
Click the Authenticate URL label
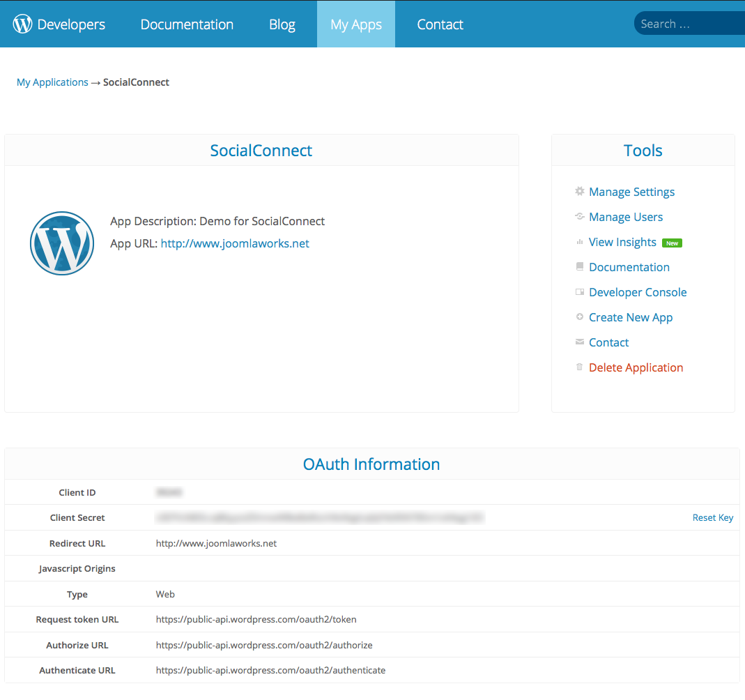point(77,670)
